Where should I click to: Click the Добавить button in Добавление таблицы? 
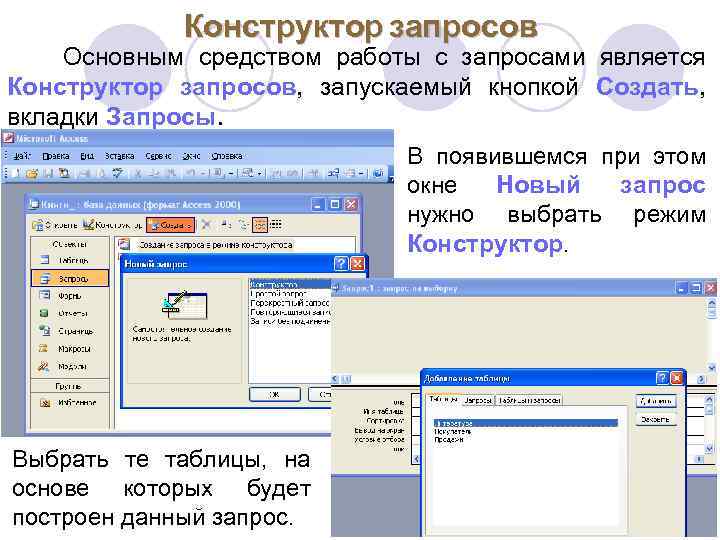[656, 401]
